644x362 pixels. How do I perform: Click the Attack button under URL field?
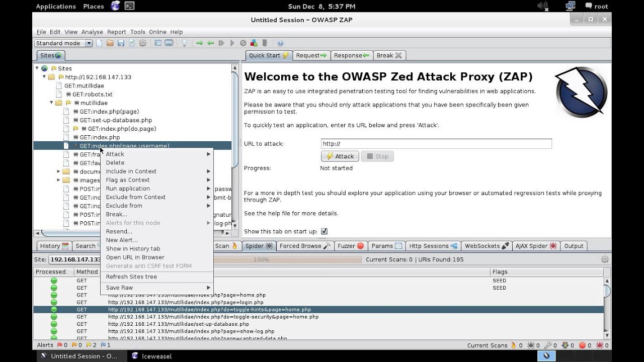point(340,156)
